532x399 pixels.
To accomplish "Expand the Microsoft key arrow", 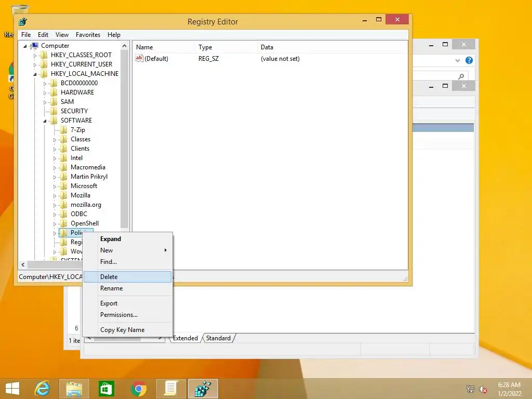I will click(54, 187).
